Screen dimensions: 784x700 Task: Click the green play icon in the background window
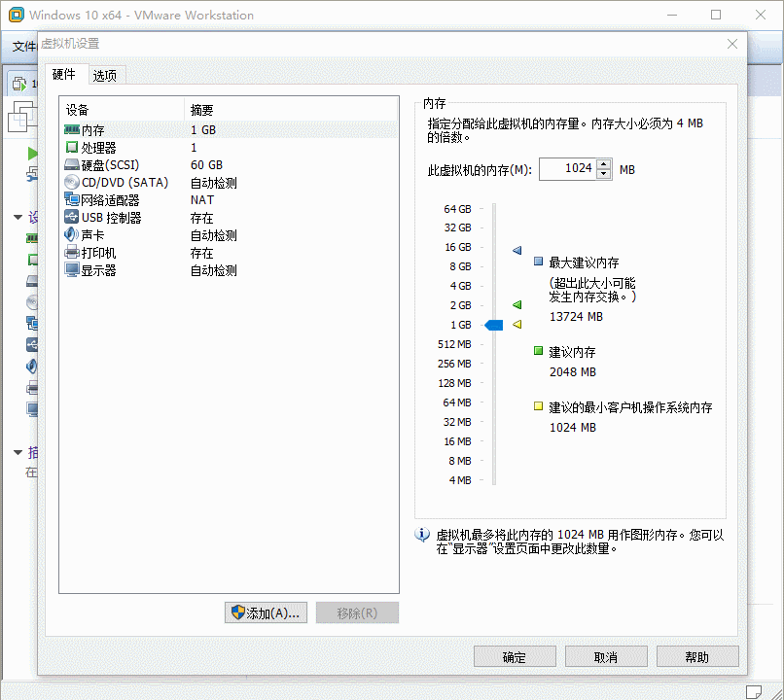coord(32,154)
